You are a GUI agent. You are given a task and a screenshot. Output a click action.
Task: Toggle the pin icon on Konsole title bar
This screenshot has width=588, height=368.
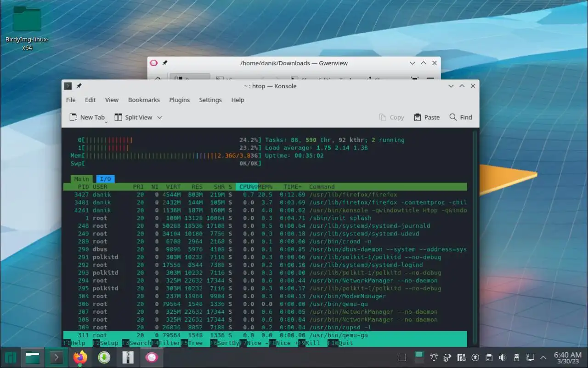pos(79,86)
